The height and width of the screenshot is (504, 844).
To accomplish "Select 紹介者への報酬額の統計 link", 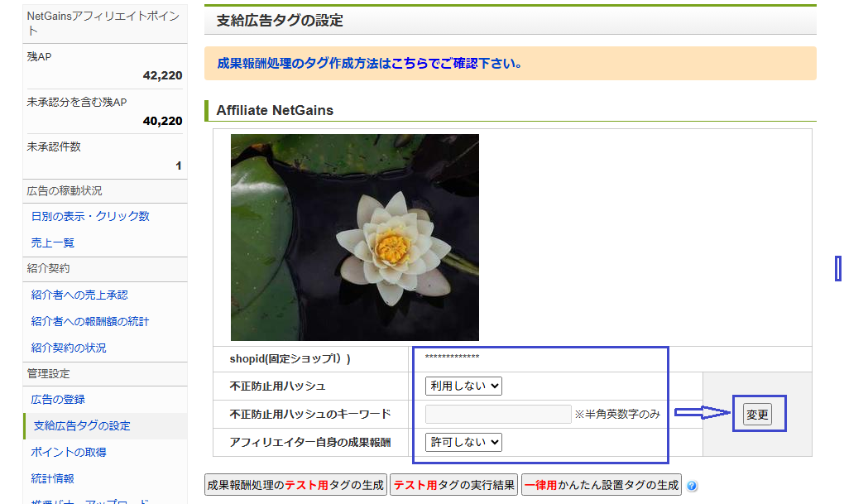I will click(x=90, y=321).
